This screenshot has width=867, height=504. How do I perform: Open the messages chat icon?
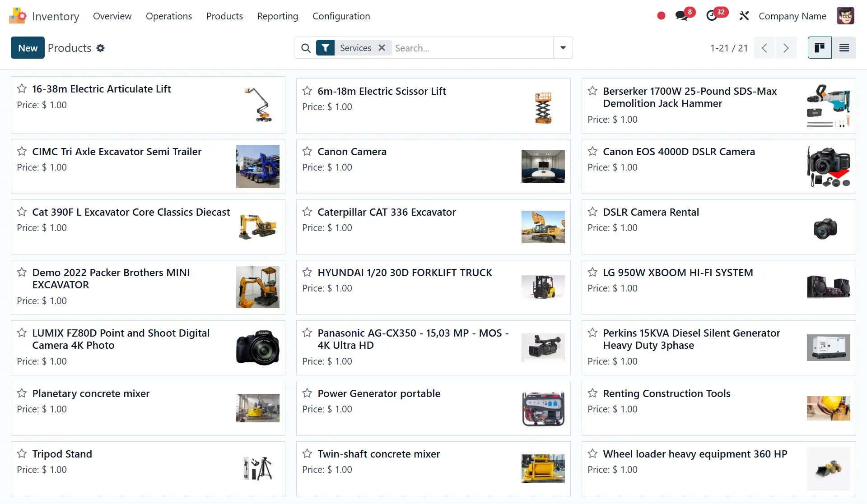[681, 16]
